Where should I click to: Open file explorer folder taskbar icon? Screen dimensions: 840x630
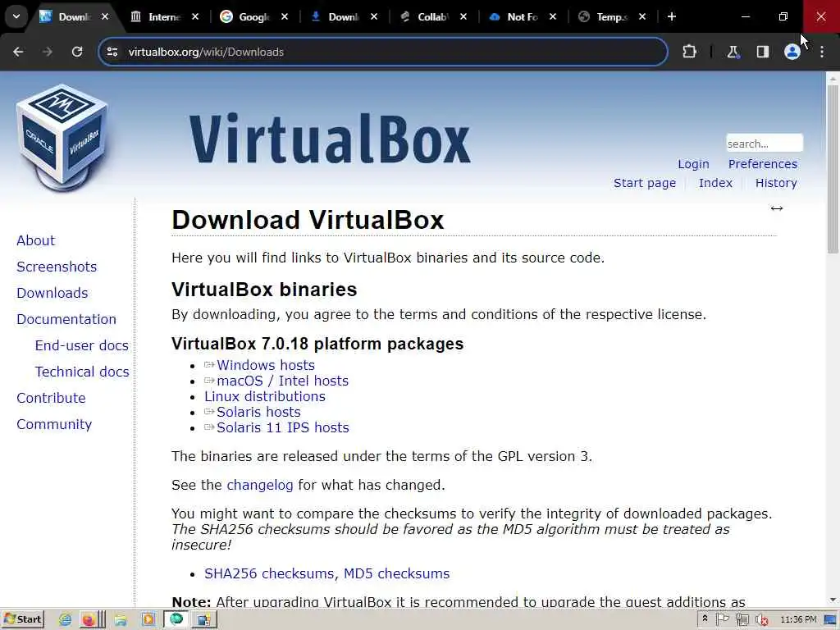pyautogui.click(x=121, y=620)
